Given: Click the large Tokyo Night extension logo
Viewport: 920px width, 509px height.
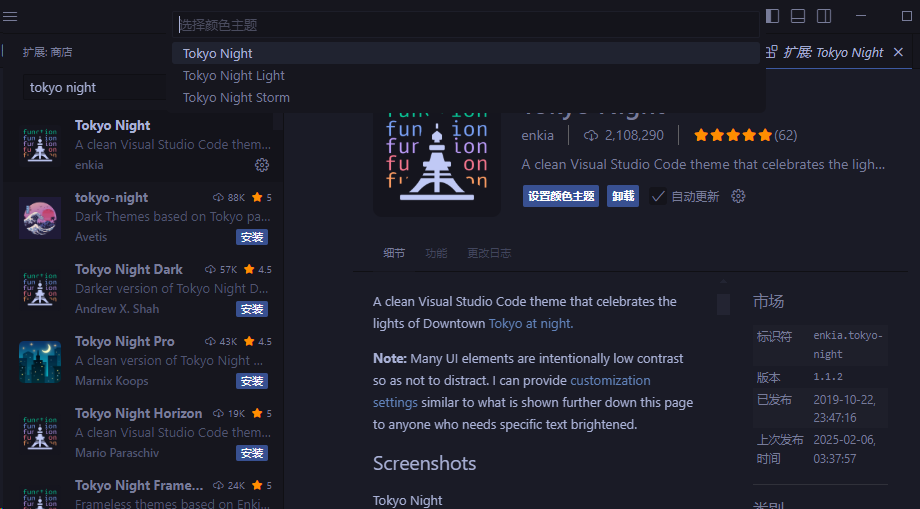Looking at the screenshot, I should (437, 160).
